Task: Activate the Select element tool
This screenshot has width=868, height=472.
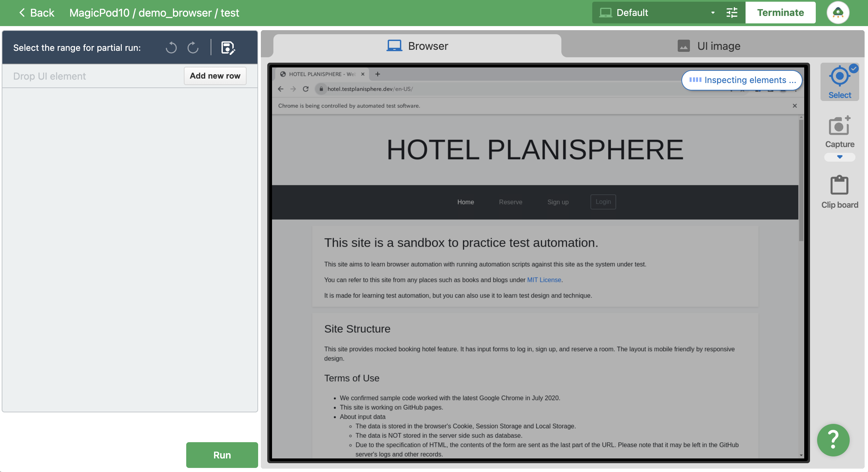Action: (840, 82)
